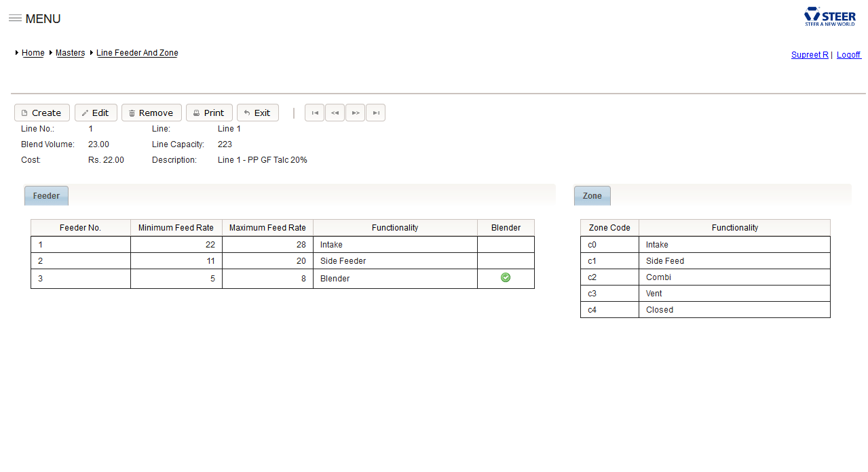This screenshot has height=472, width=868.
Task: Select the c2 Combi zone row
Action: 704,277
